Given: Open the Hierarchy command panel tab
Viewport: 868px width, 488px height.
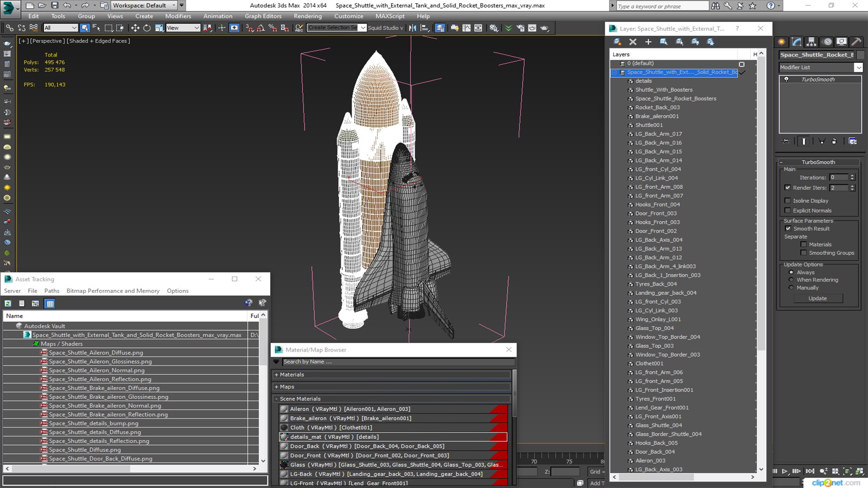Looking at the screenshot, I should [x=811, y=42].
